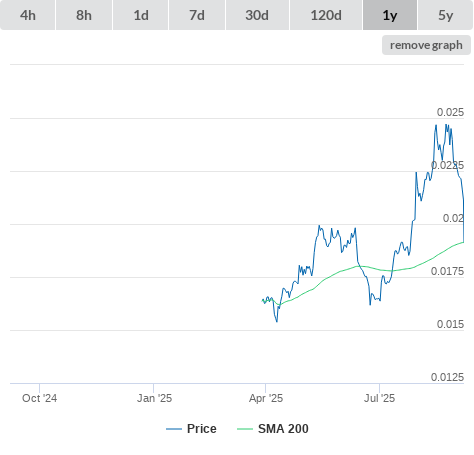Click the remove graph button
Image resolution: width=474 pixels, height=455 pixels.
426,45
